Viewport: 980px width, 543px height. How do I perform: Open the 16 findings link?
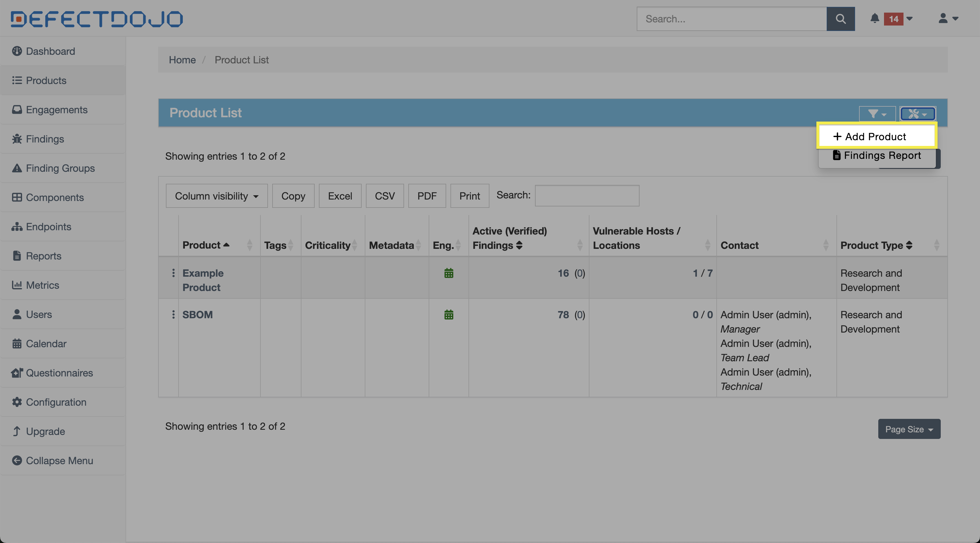pyautogui.click(x=563, y=273)
